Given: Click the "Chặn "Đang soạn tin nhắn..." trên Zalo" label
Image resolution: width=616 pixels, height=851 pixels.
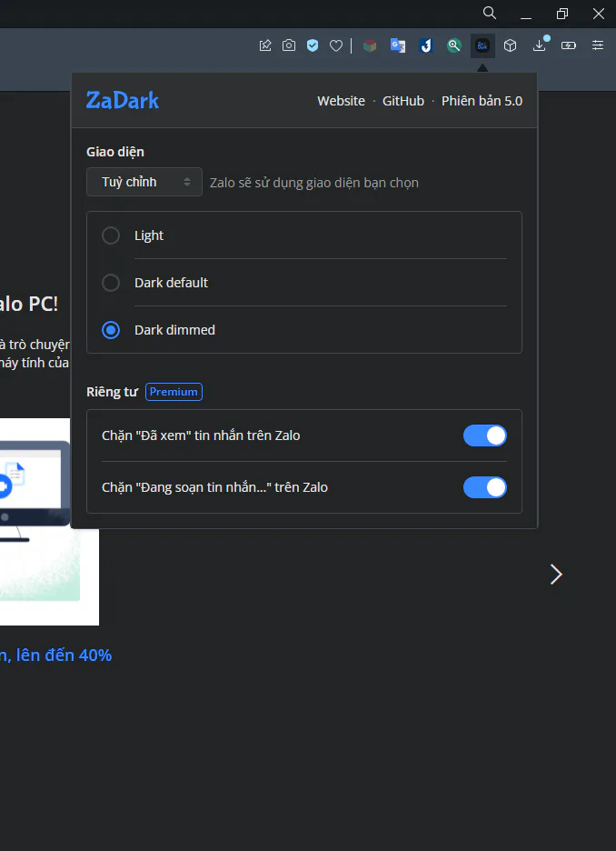Looking at the screenshot, I should point(214,487).
